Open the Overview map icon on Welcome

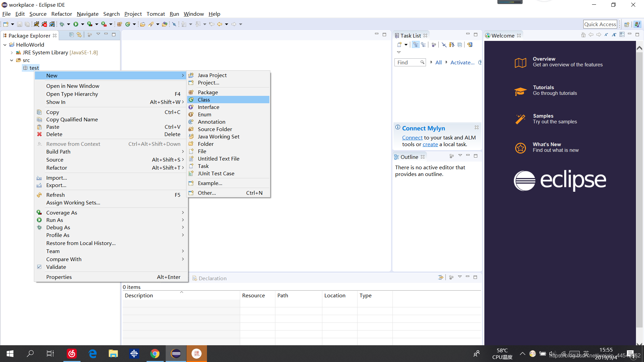point(520,62)
